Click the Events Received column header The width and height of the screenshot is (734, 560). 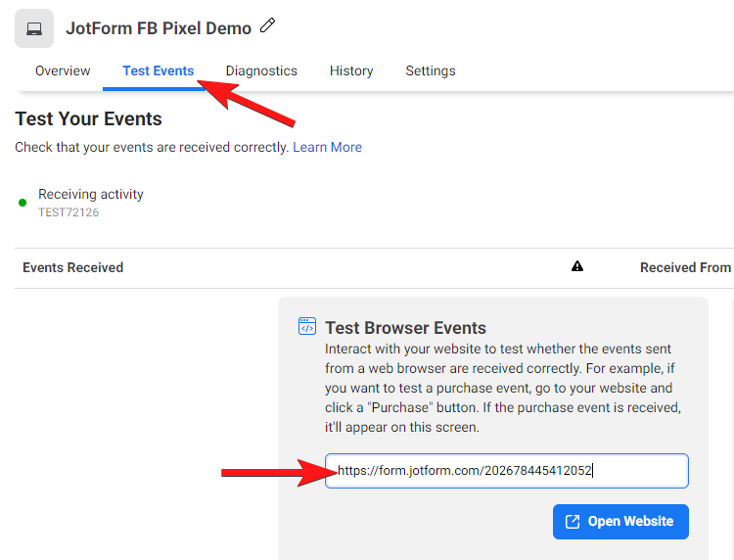[73, 267]
